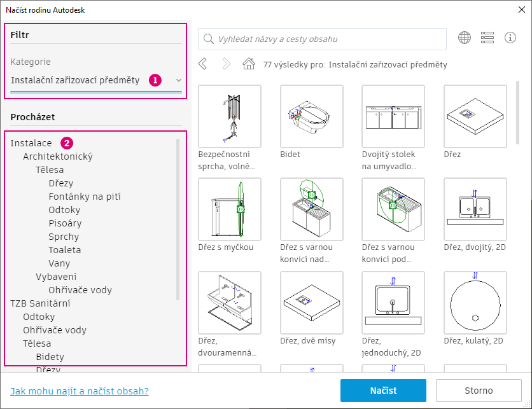Select the Vybavení tree node
Image resolution: width=532 pixels, height=409 pixels.
click(x=56, y=277)
